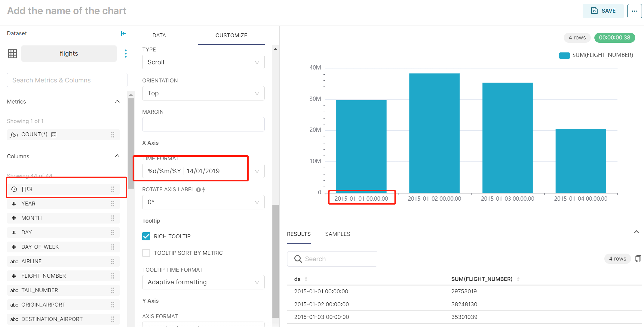Enable Tooltip Sort By Metric checkbox
The image size is (644, 327).
coord(146,253)
